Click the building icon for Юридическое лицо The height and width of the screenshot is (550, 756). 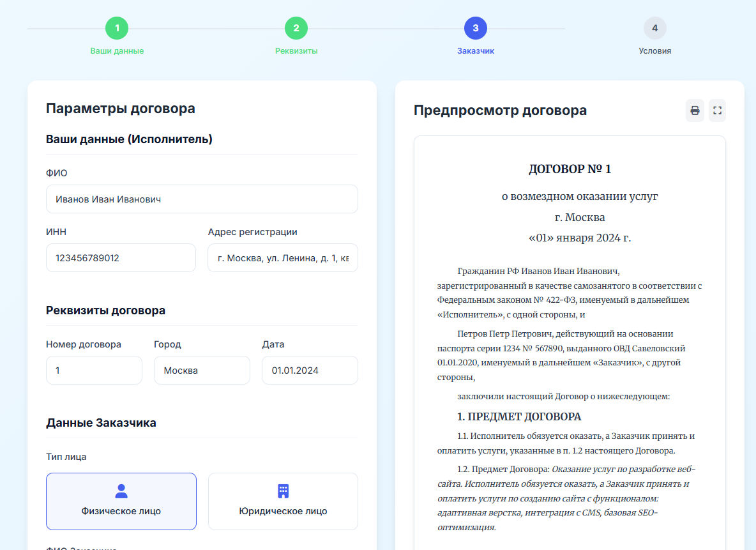[283, 491]
